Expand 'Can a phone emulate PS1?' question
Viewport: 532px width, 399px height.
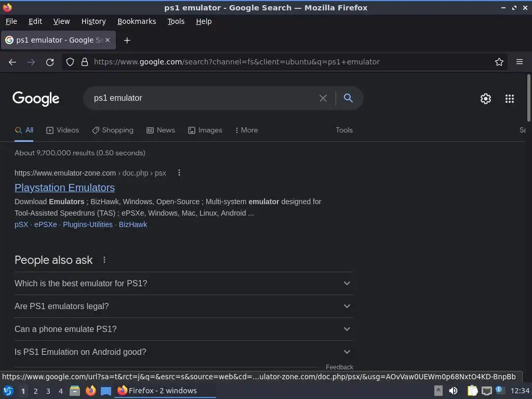[x=183, y=329]
